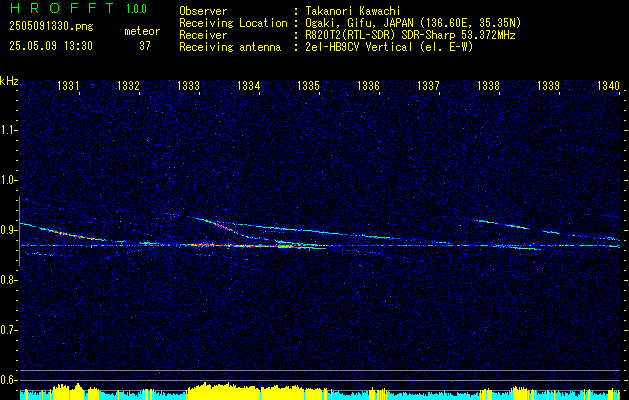Screen dimensions: 629x400
Task: Click the Observer label
Action: (203, 11)
